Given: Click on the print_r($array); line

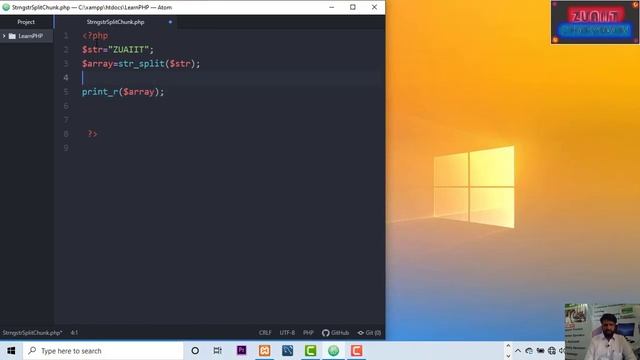Looking at the screenshot, I should point(123,92).
